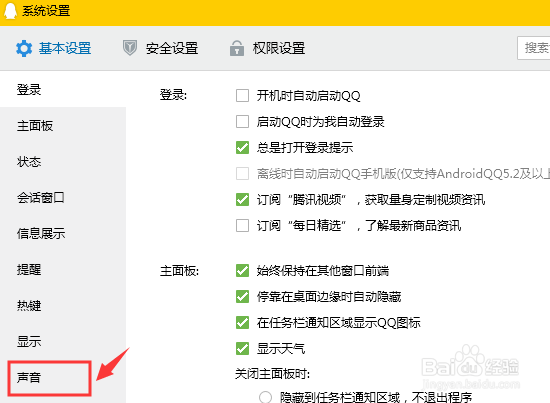Click the 系统设置 window title text
The image size is (550, 403).
tap(46, 11)
